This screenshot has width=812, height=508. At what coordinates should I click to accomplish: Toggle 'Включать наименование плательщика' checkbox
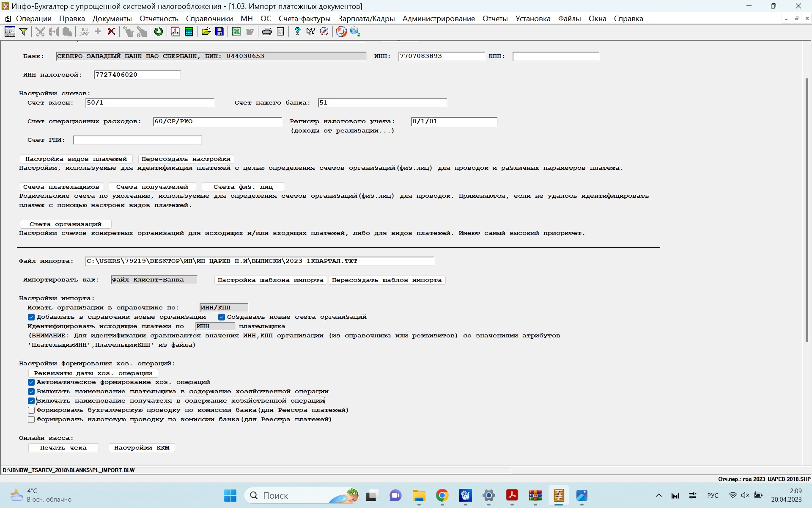31,392
